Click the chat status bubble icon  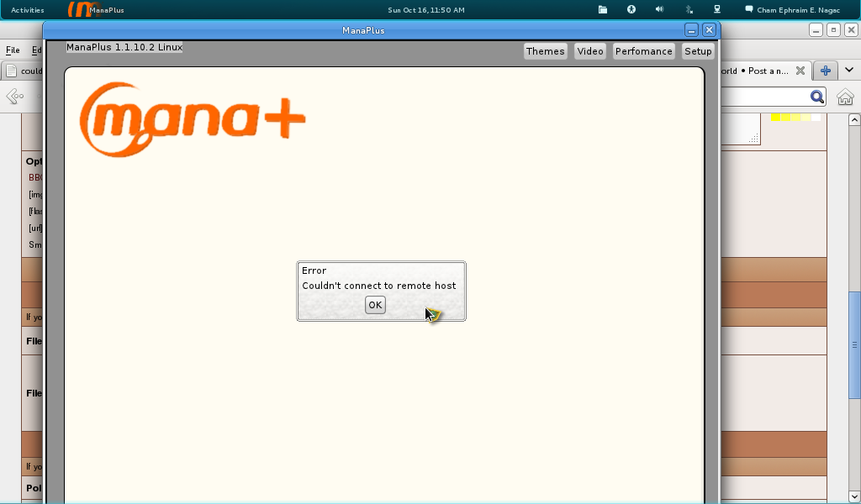pos(748,9)
